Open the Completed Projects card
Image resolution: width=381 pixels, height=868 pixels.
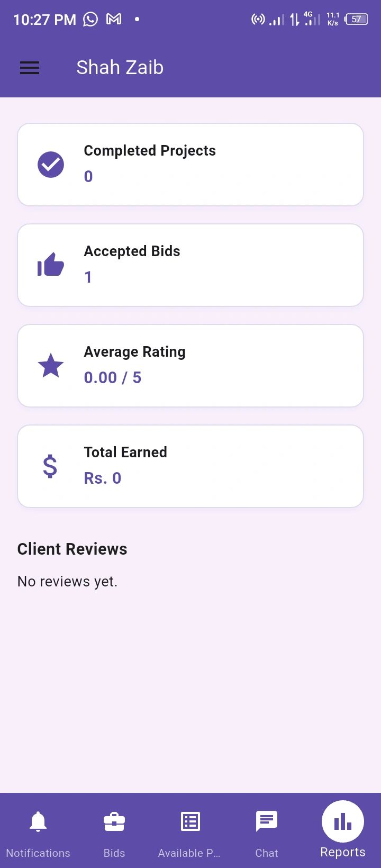click(x=212, y=165)
